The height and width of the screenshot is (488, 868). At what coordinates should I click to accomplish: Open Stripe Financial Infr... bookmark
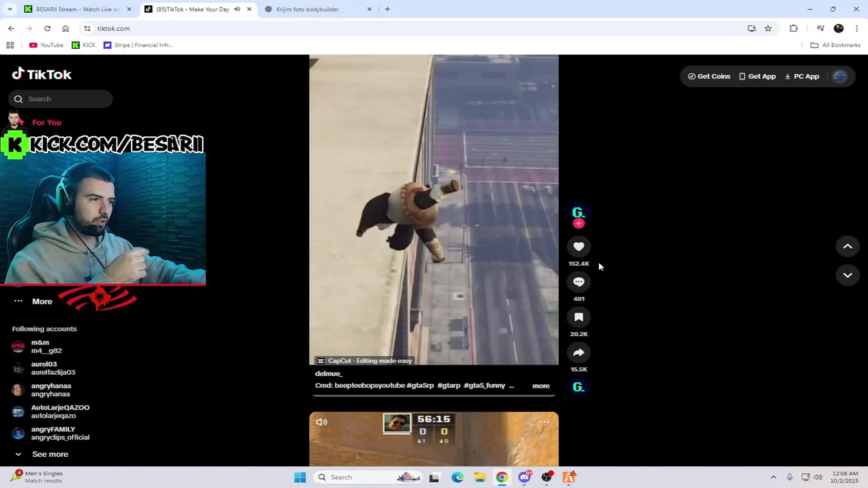138,45
